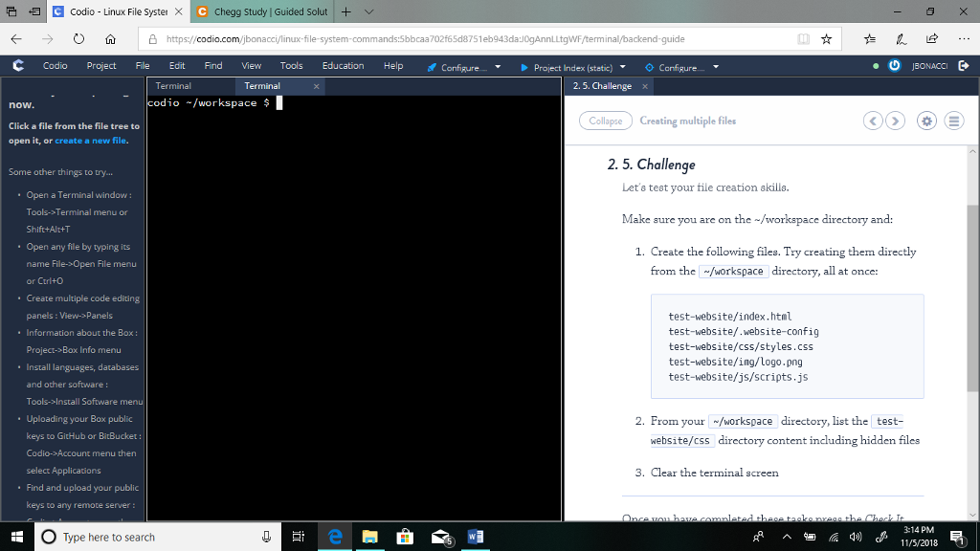The image size is (980, 551).
Task: Show the browser tab previews chevron
Action: point(368,11)
